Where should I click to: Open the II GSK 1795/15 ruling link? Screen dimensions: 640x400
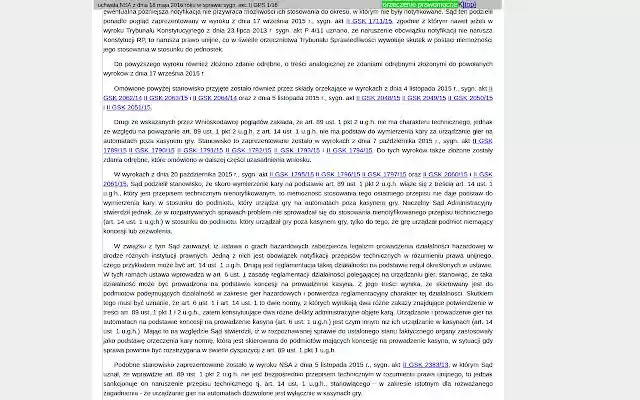292,174
